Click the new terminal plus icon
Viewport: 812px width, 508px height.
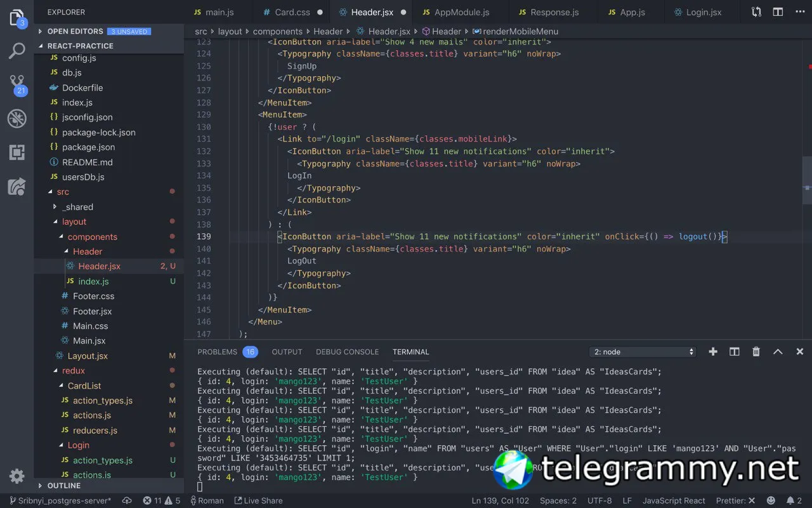point(713,352)
